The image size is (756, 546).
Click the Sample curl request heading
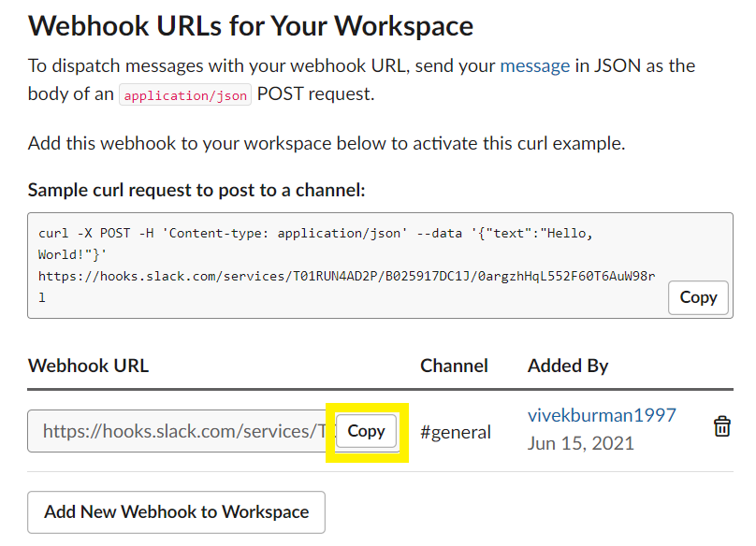(196, 191)
